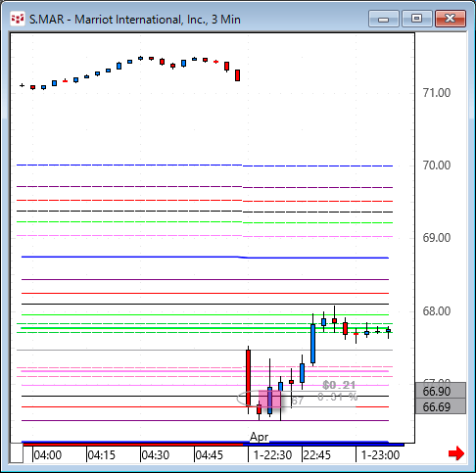476x473 pixels.
Task: Click the 1-23:00 time axis label
Action: click(x=380, y=455)
